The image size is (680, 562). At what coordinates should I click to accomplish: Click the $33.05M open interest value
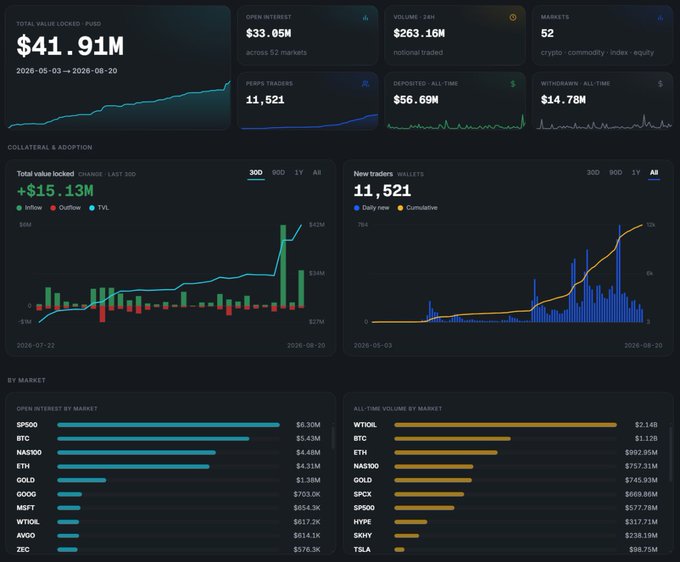[268, 33]
